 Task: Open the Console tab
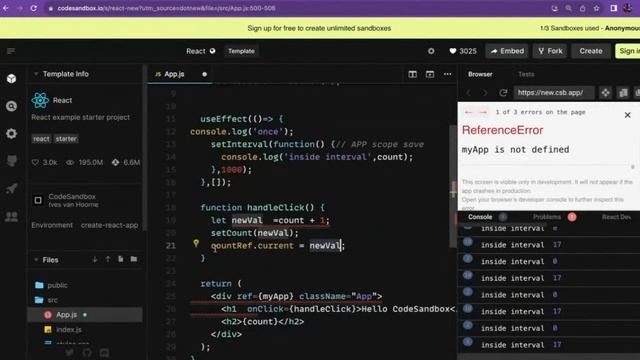click(x=480, y=217)
